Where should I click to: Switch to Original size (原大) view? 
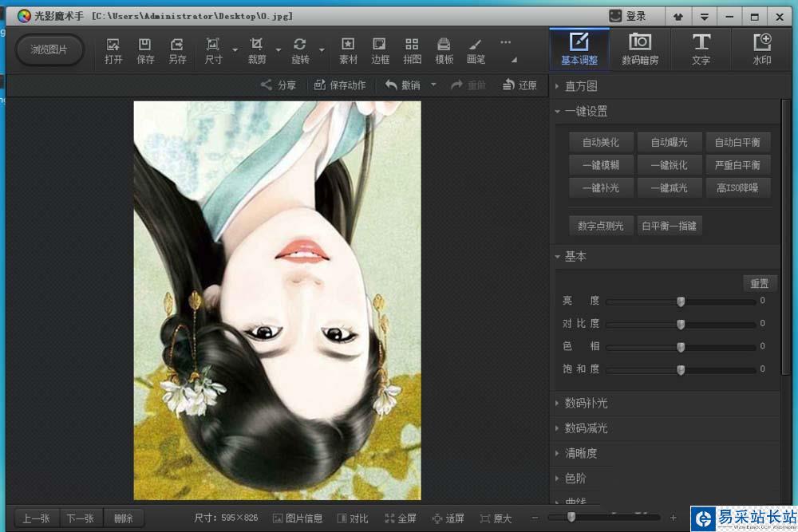[x=496, y=518]
